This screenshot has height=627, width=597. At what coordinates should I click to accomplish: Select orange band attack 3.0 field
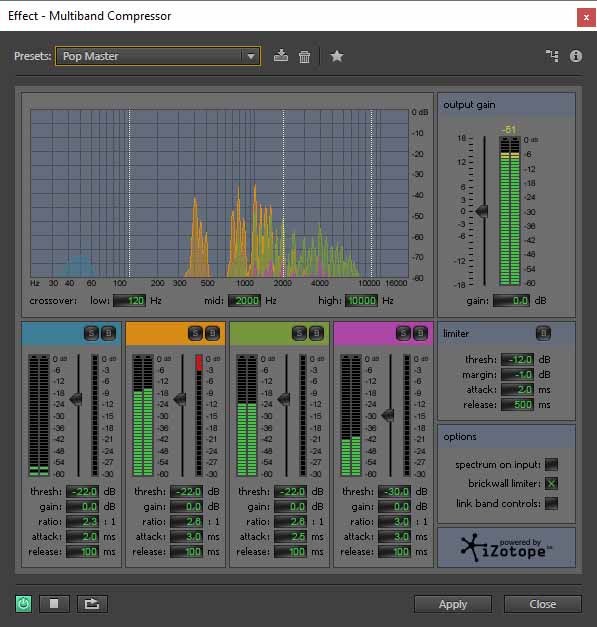tap(186, 537)
